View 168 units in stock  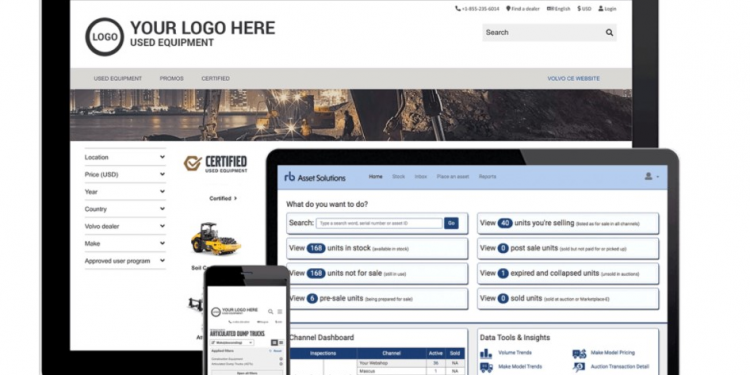[x=377, y=248]
